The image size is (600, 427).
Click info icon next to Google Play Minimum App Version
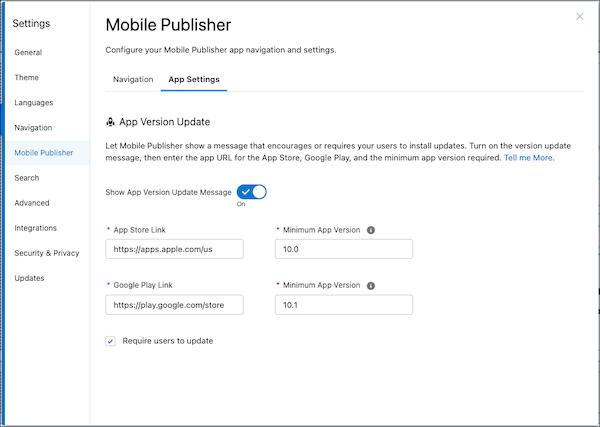[370, 285]
